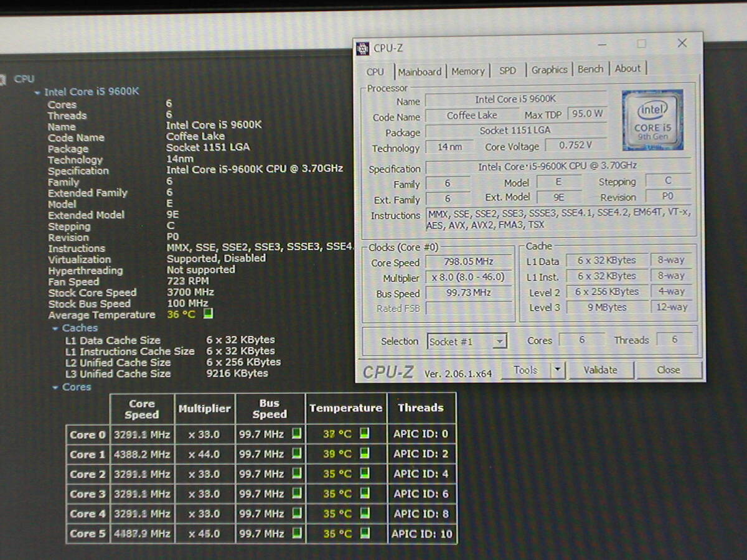
Task: Click the Validate button
Action: tap(600, 370)
